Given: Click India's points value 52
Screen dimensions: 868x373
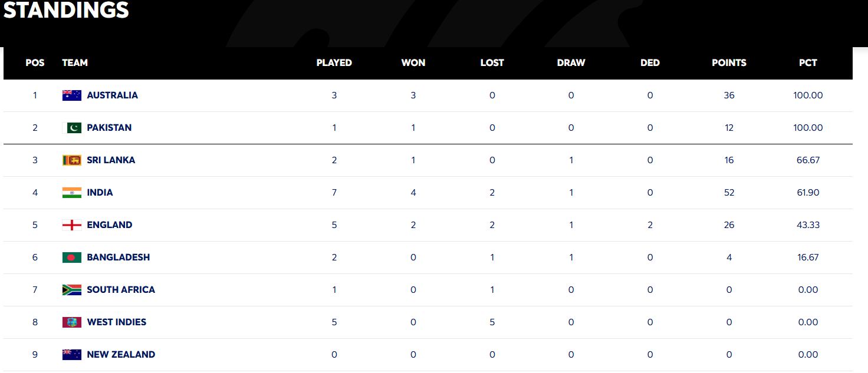Looking at the screenshot, I should pos(729,193).
